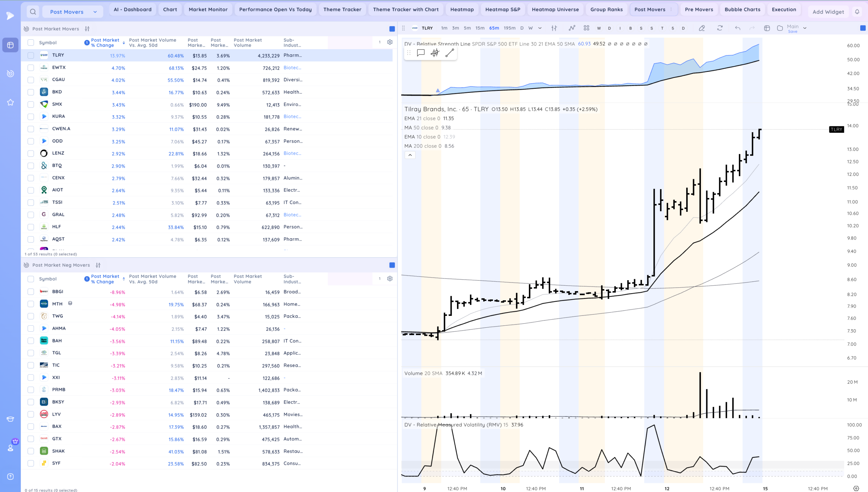The width and height of the screenshot is (868, 492).
Task: Expand the timeframe dropdown chevron after W
Action: click(x=540, y=28)
